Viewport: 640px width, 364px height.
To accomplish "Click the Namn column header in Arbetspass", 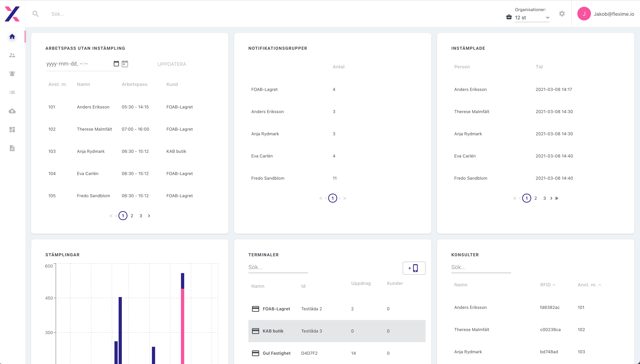I will pos(84,84).
